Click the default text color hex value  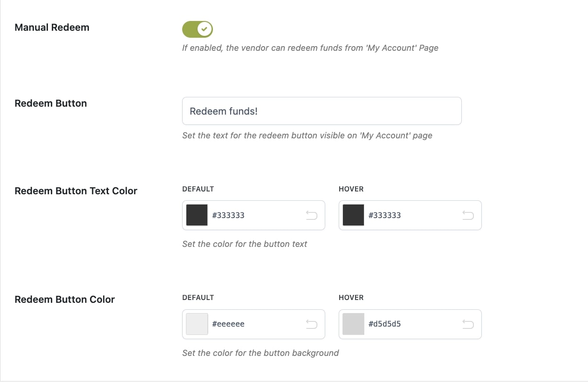pyautogui.click(x=228, y=215)
